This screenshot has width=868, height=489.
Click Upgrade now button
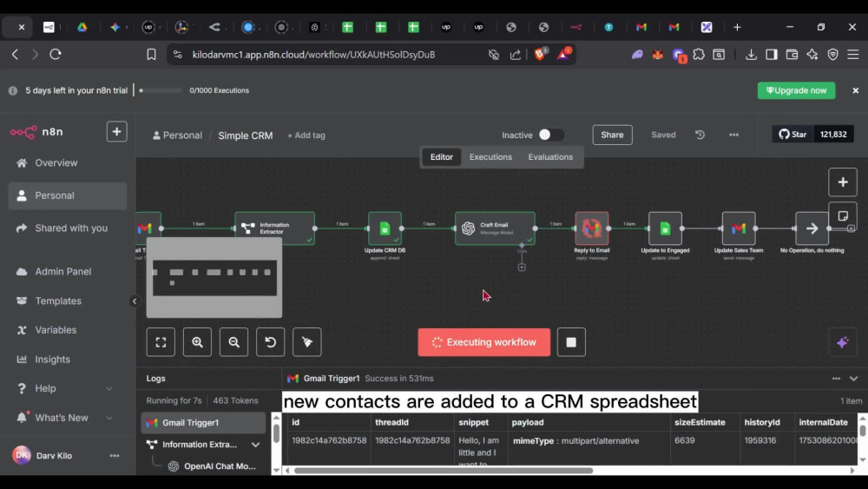796,90
